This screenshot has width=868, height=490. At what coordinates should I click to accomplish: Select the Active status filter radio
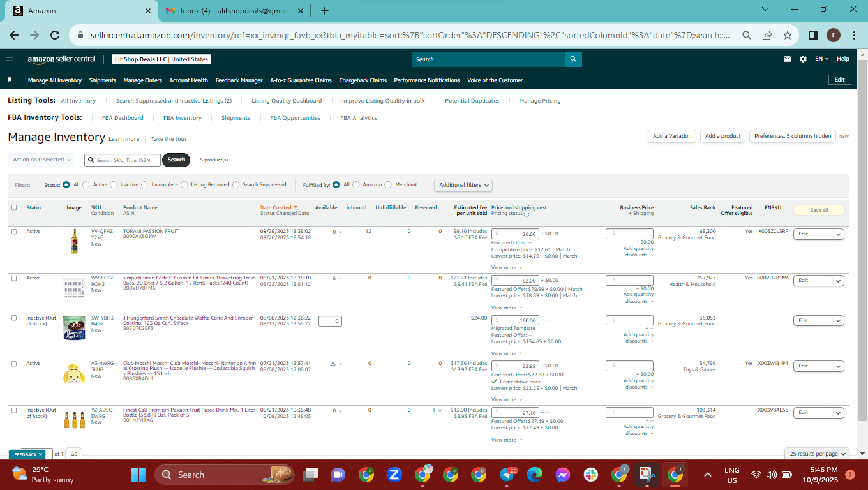(x=86, y=185)
